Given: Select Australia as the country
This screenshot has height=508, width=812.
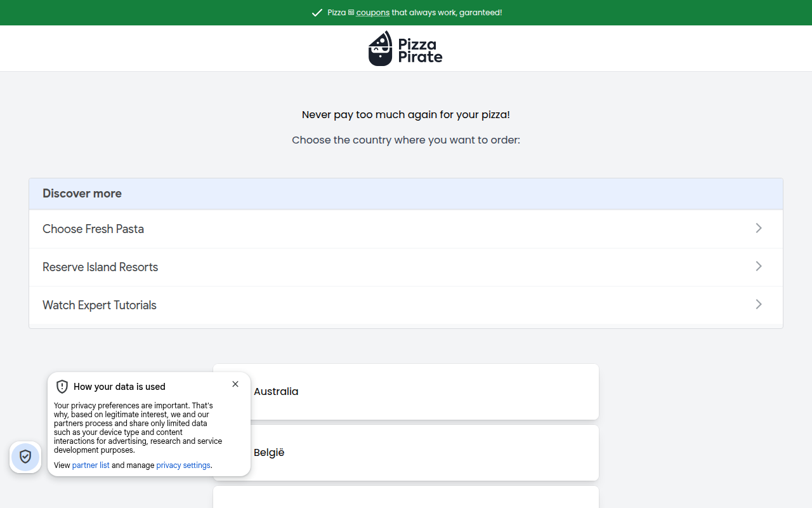Looking at the screenshot, I should coord(406,392).
